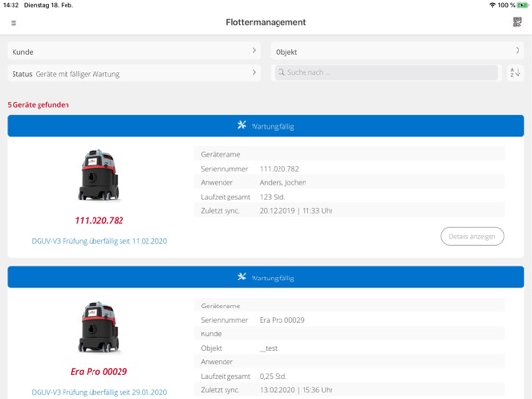
Task: Select Laufzeit gesamt value 0,25 Std.
Action: (273, 376)
